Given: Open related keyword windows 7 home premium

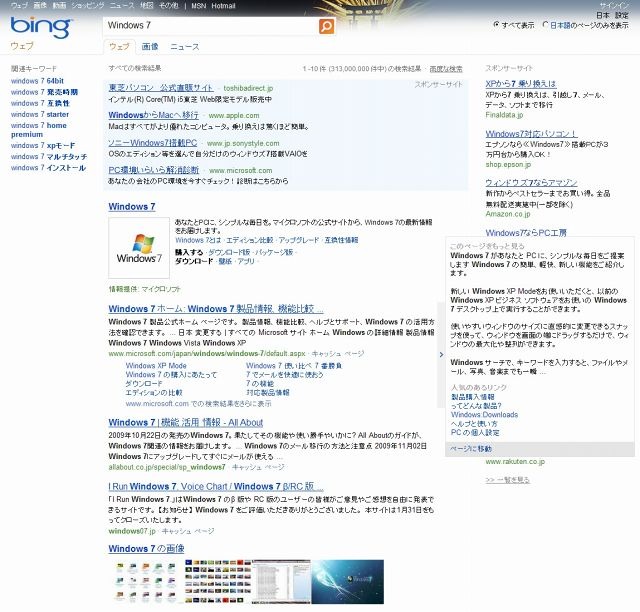Looking at the screenshot, I should pos(39,130).
